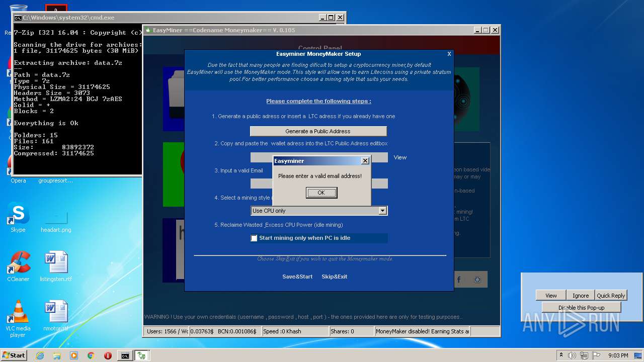The height and width of the screenshot is (362, 644).
Task: Click the round icon beside Facebook
Action: 478,280
